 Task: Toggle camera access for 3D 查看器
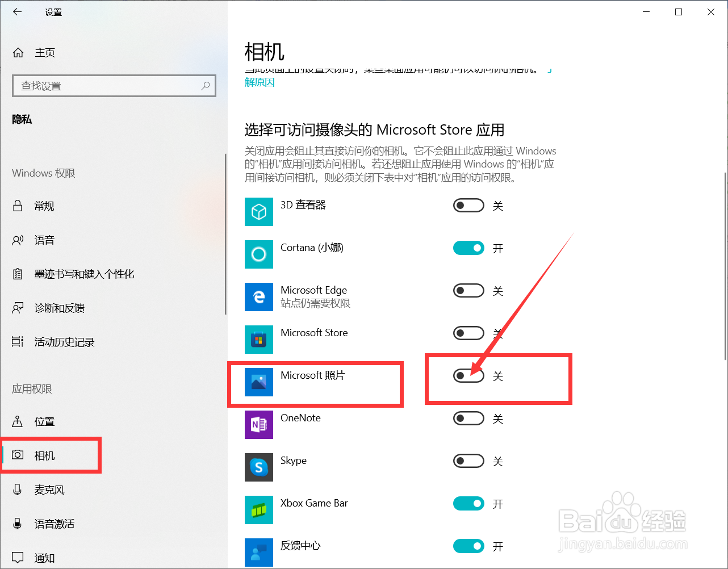(x=468, y=206)
